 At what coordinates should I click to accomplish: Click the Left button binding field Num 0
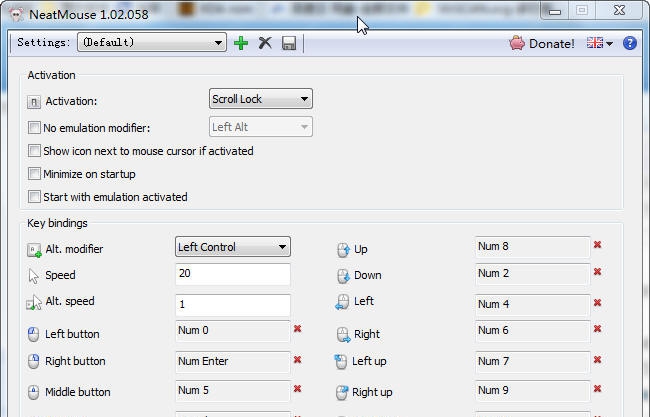coord(233,331)
